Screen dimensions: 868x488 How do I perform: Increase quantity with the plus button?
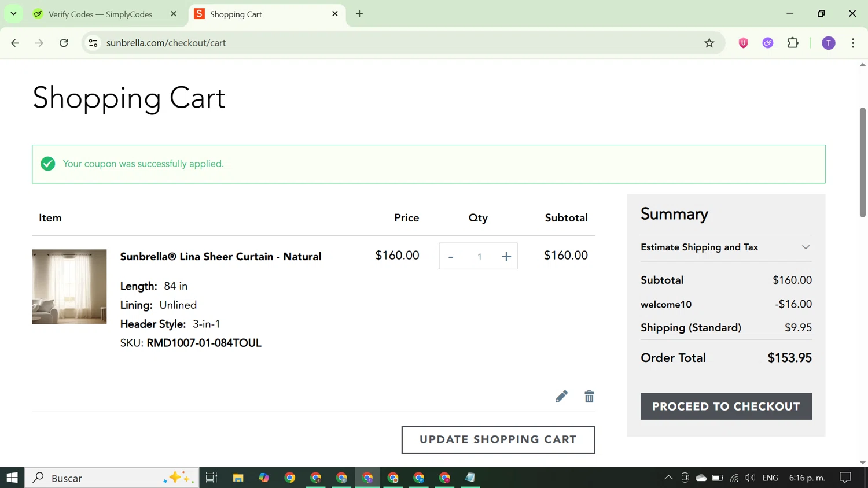(x=506, y=257)
